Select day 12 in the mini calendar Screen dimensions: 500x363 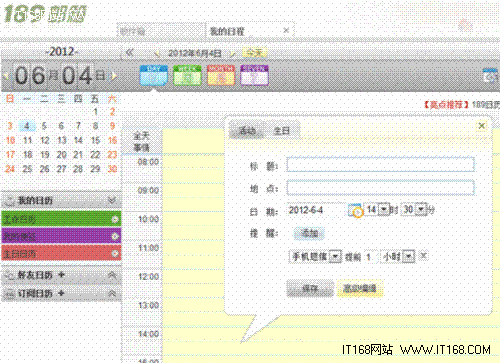[45, 140]
